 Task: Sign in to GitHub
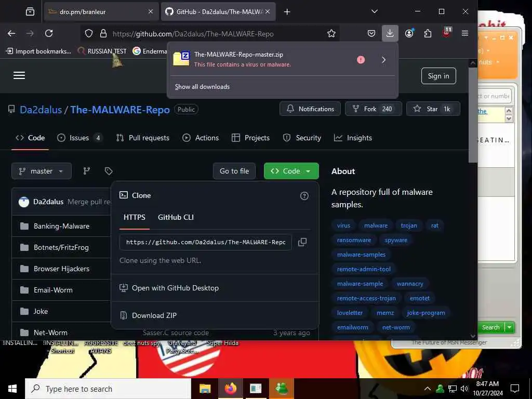438,76
